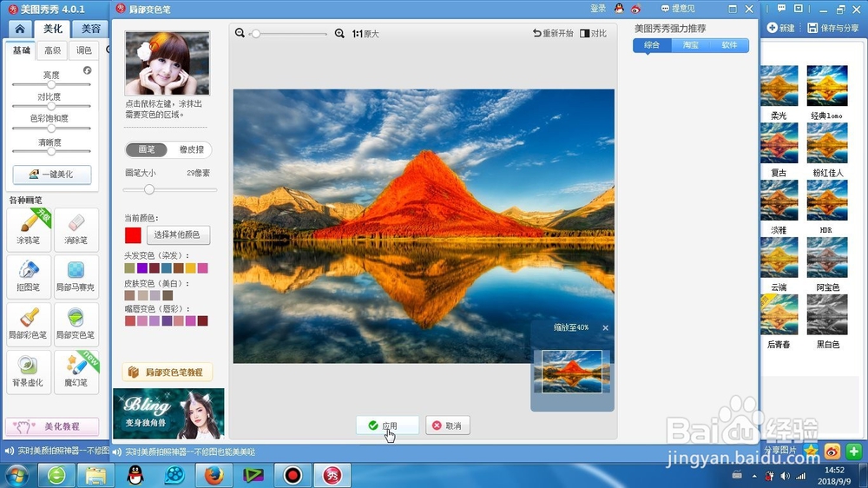The image size is (868, 488).
Task: Click the green plus share icon
Action: point(853,452)
